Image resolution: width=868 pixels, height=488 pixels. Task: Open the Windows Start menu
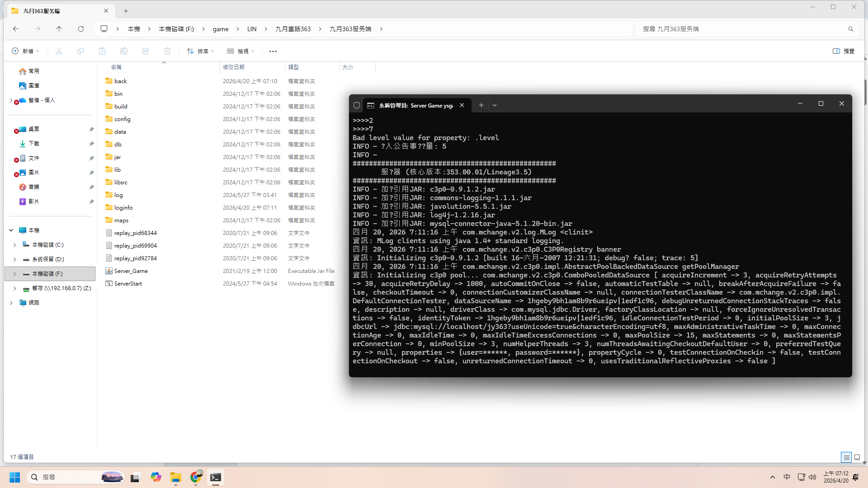(15, 477)
